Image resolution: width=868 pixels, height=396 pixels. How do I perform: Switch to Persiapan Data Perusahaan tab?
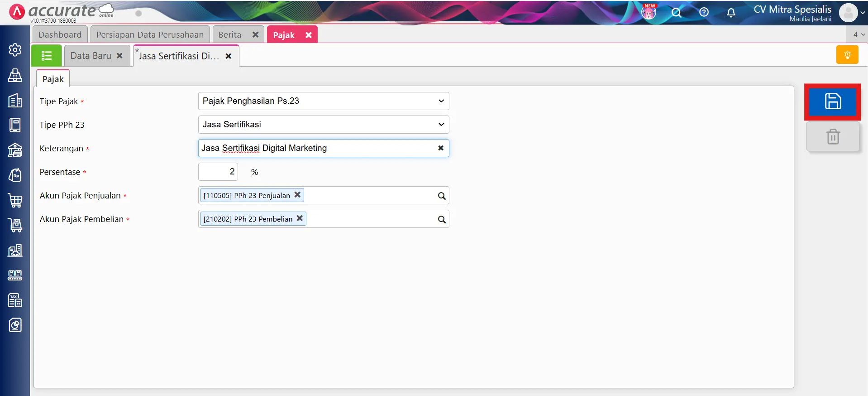coord(150,35)
